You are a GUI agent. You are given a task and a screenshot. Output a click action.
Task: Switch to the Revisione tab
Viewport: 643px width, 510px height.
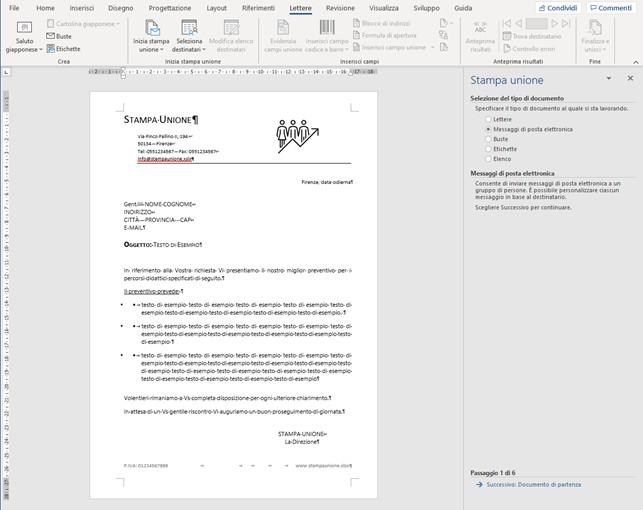tap(340, 8)
